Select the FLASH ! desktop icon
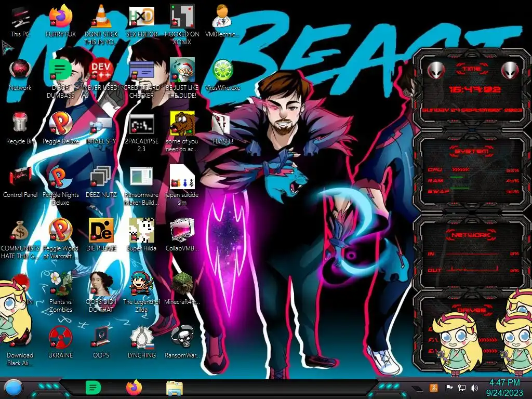 point(220,124)
